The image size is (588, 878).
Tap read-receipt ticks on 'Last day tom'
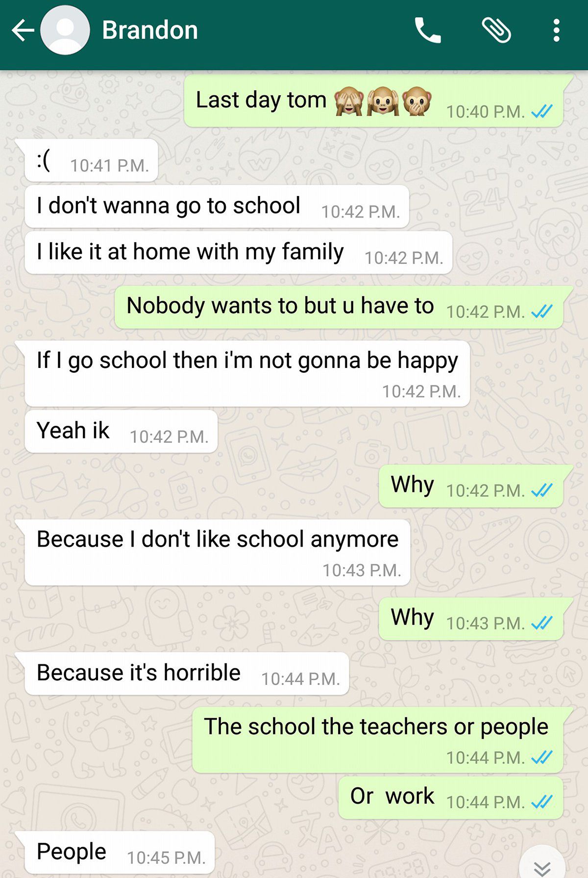point(542,112)
